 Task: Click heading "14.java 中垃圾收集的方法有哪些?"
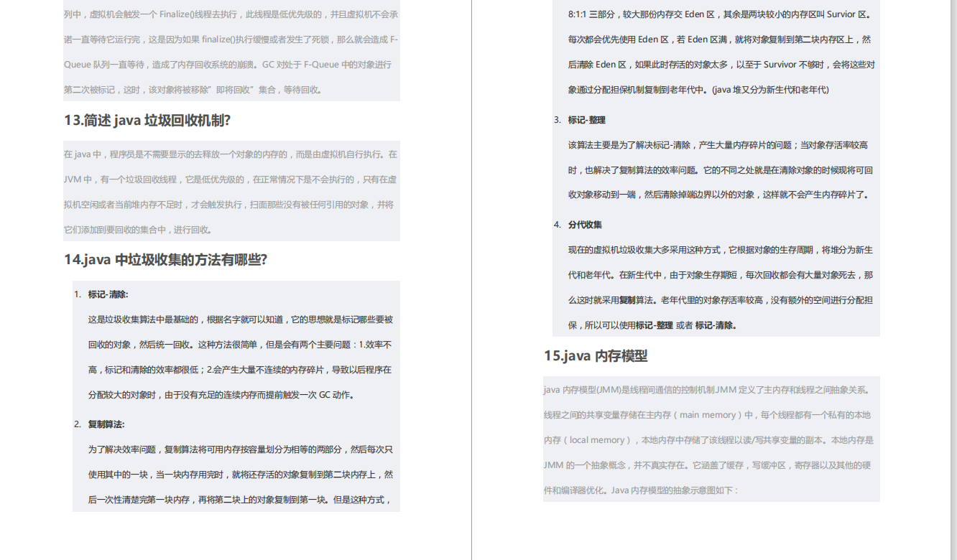click(165, 260)
